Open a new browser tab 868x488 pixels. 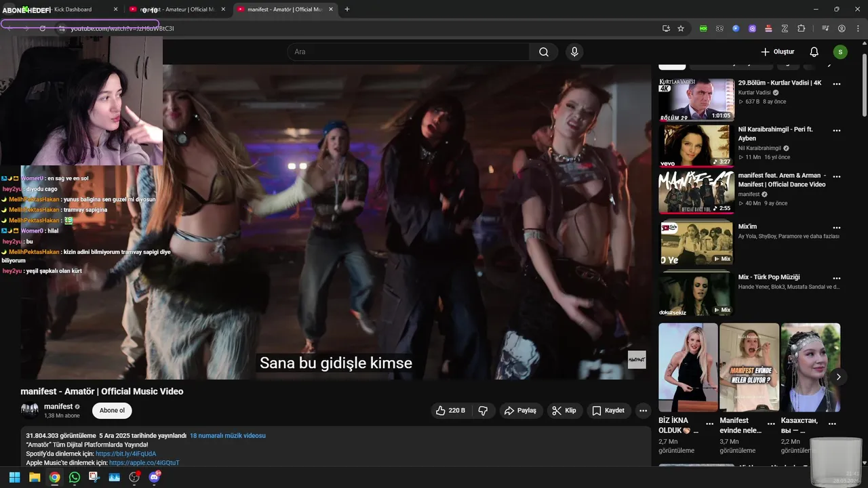347,9
